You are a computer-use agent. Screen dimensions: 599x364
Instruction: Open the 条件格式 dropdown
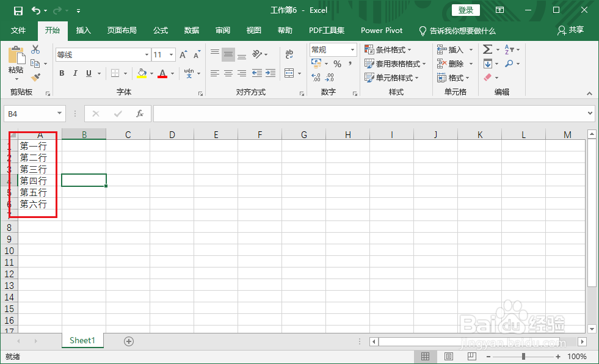point(388,49)
